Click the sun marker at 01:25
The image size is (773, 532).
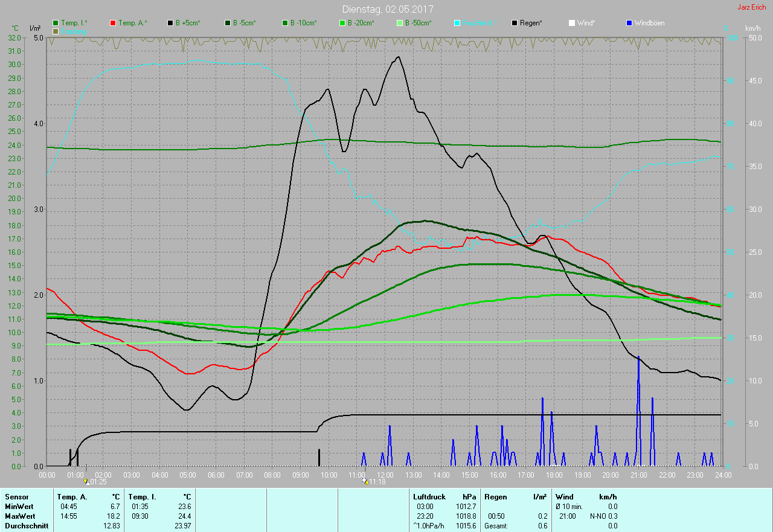[86, 481]
